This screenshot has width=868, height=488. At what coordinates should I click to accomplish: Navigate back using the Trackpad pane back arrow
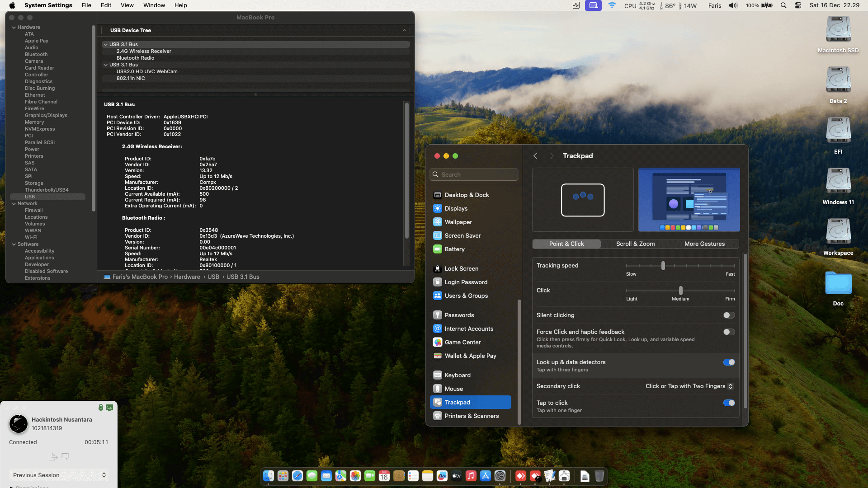coord(535,155)
